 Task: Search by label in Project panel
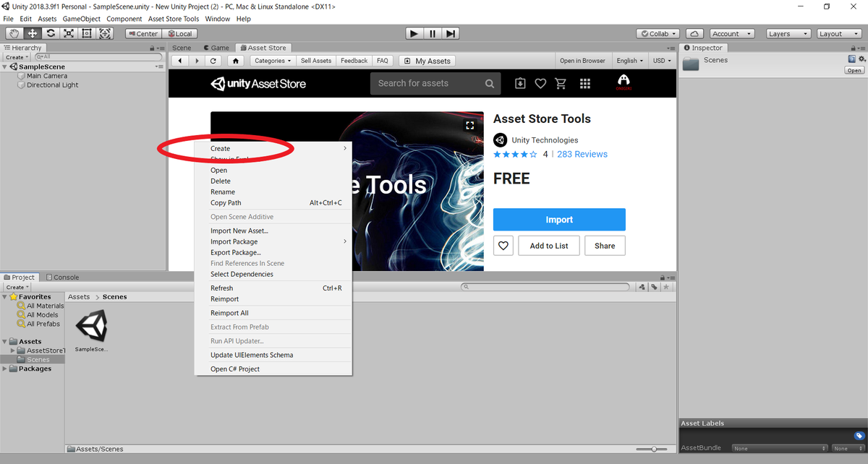point(654,287)
